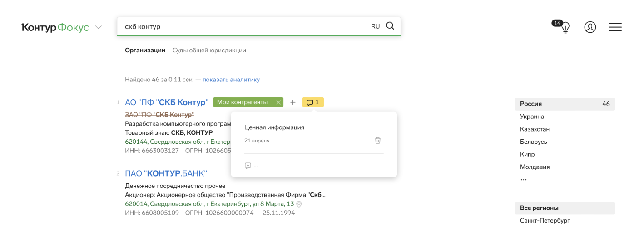Click the search magnifier icon
Image resolution: width=644 pixels, height=233 pixels.
tap(390, 26)
